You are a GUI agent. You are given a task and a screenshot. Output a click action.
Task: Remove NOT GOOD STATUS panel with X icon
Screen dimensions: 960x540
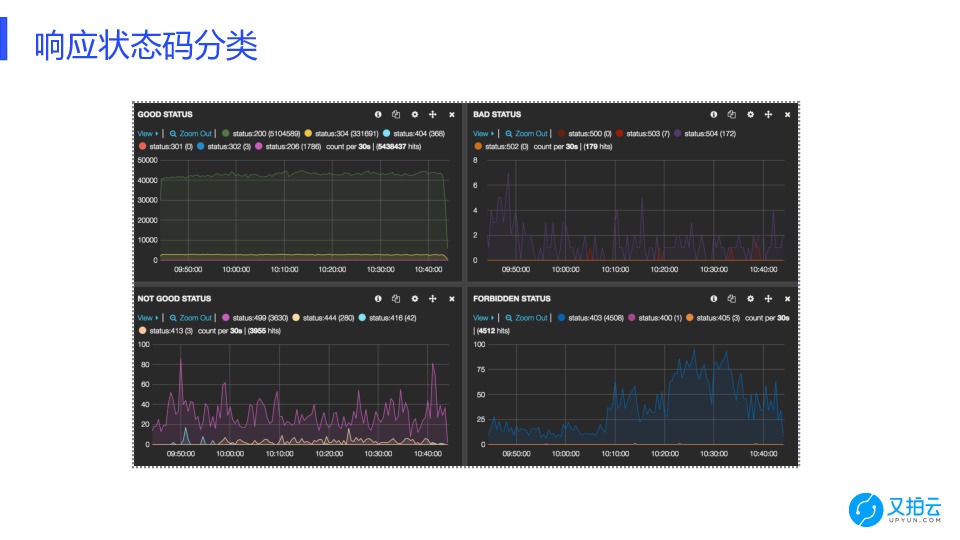click(x=452, y=299)
